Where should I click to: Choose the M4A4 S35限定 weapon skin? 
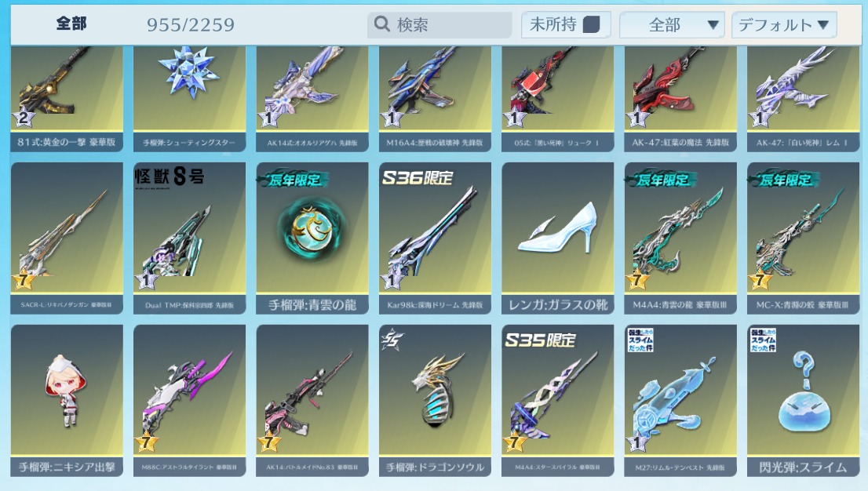click(557, 400)
